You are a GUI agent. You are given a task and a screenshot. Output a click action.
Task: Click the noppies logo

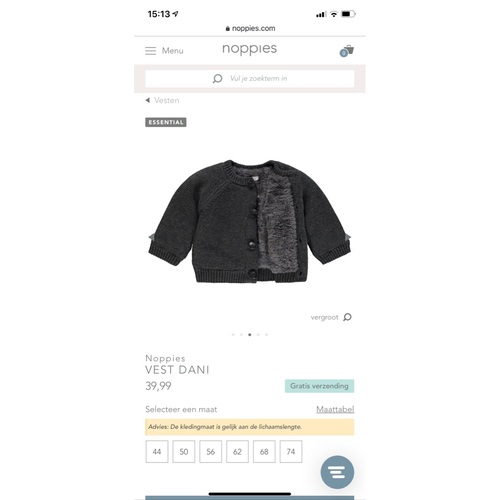pyautogui.click(x=249, y=49)
